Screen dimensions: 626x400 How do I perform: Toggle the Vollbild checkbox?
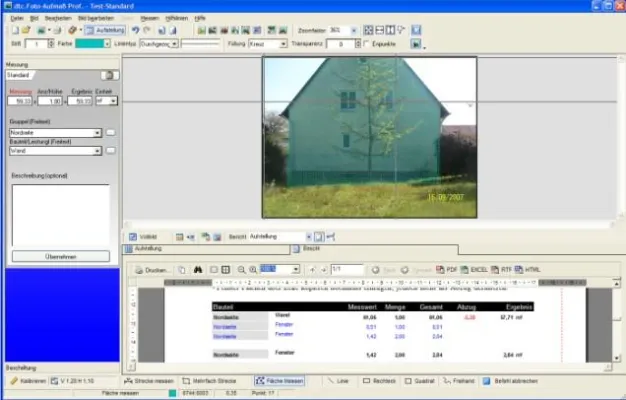(x=133, y=236)
